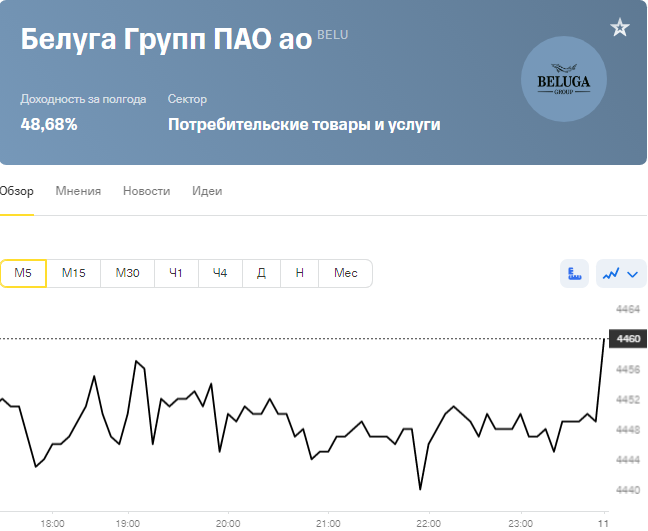Click the BELU ticker label
Viewport: 648px width, 531px height.
[x=333, y=35]
